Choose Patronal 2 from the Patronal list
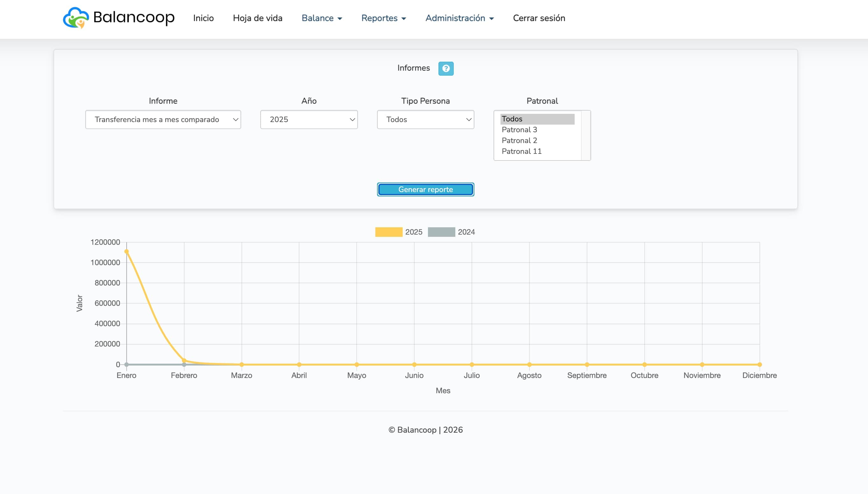 point(519,141)
